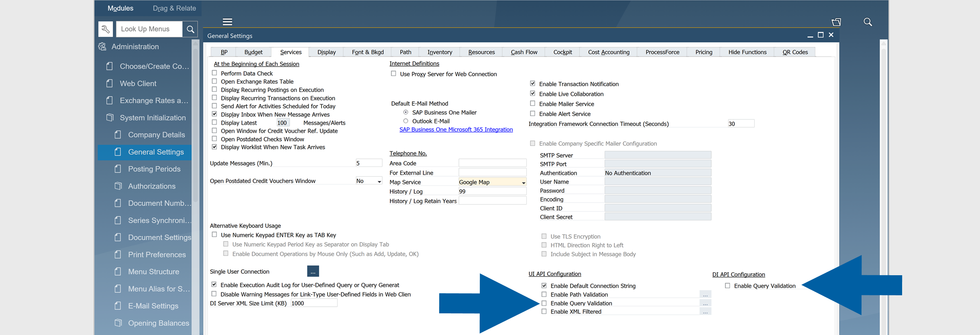This screenshot has height=335, width=980.
Task: Switch to the Display tab
Action: [326, 52]
